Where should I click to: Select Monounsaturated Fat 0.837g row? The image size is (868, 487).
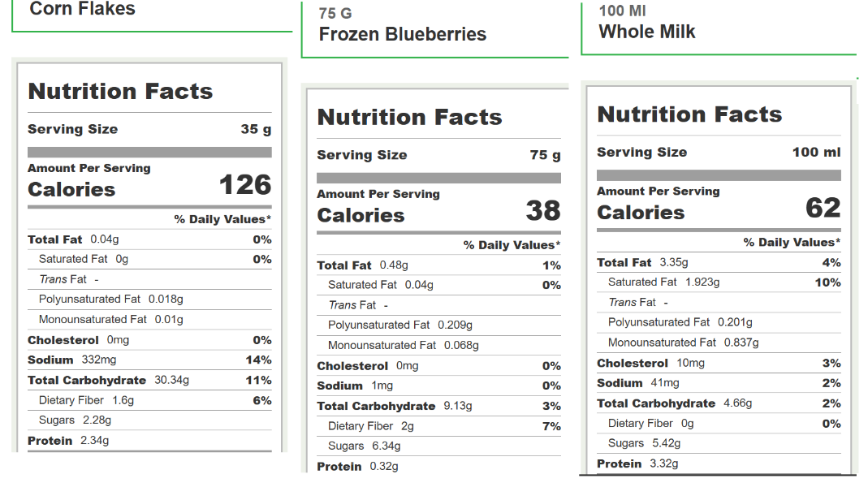[x=683, y=343]
